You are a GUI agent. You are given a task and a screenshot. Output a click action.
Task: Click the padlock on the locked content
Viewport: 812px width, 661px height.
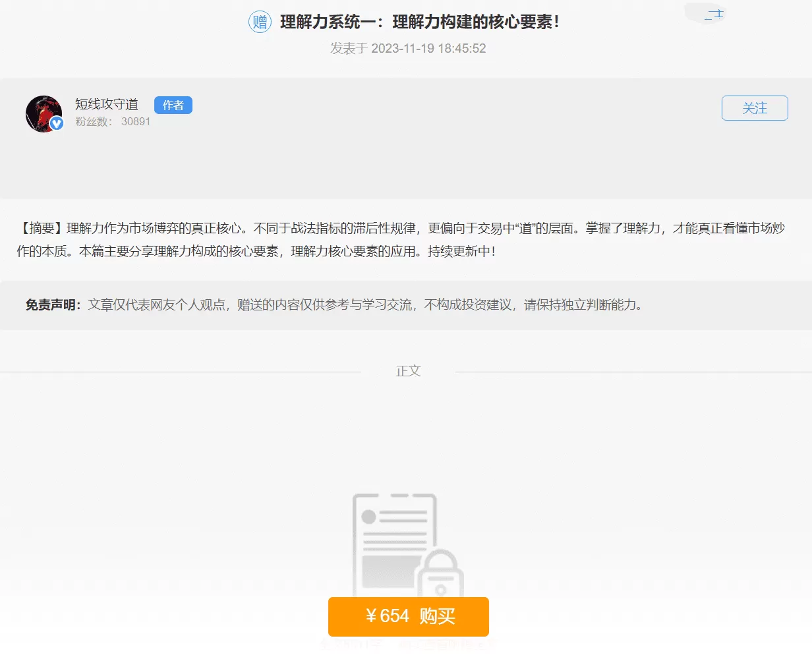(x=440, y=573)
